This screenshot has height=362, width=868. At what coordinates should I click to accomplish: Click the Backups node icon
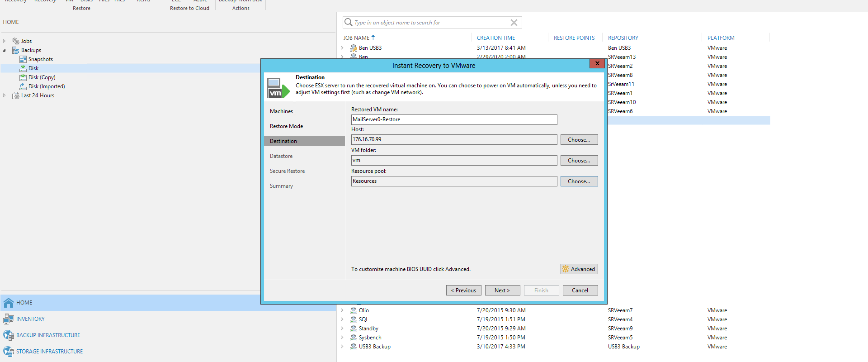[16, 50]
